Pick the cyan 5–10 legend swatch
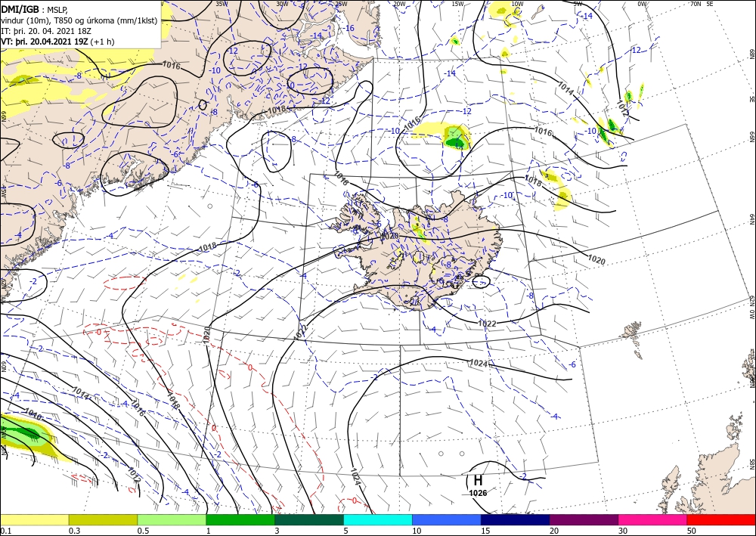The image size is (756, 536). tap(378, 519)
